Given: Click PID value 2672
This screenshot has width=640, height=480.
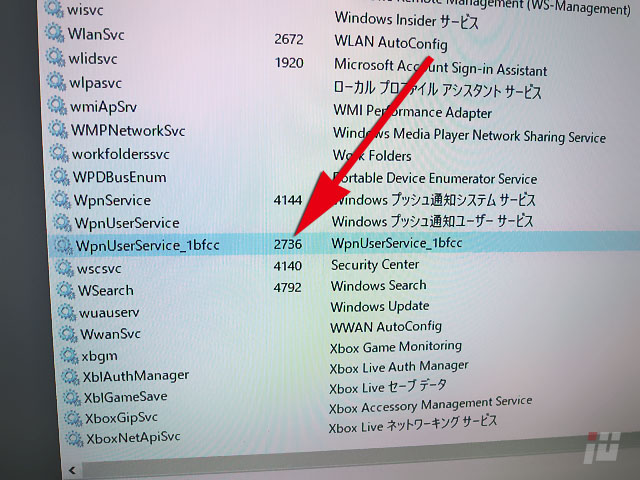Looking at the screenshot, I should 289,39.
